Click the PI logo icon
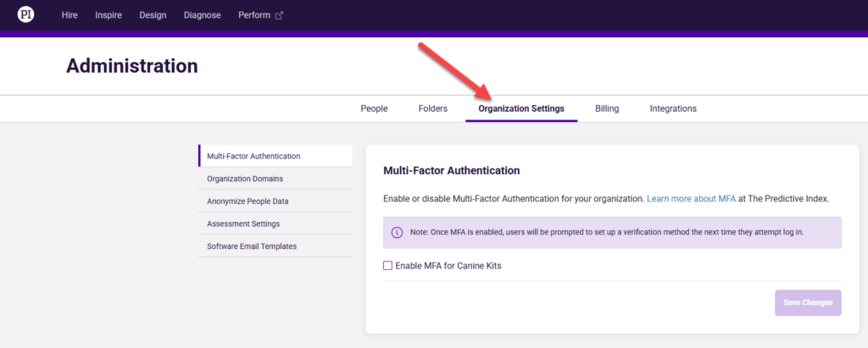The height and width of the screenshot is (348, 868). point(26,14)
